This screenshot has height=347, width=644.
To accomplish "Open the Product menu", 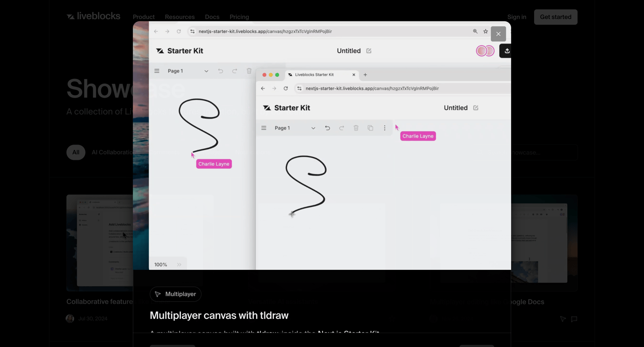I will point(144,17).
